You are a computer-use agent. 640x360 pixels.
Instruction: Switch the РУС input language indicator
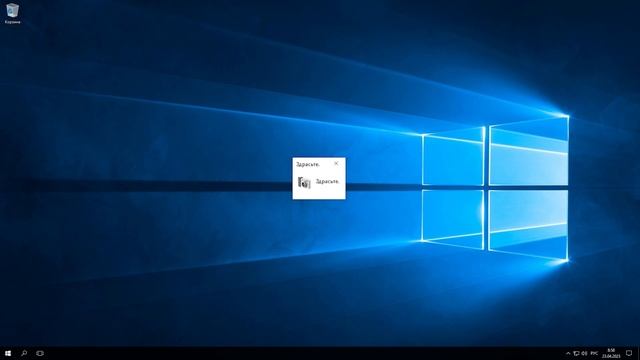pyautogui.click(x=594, y=353)
